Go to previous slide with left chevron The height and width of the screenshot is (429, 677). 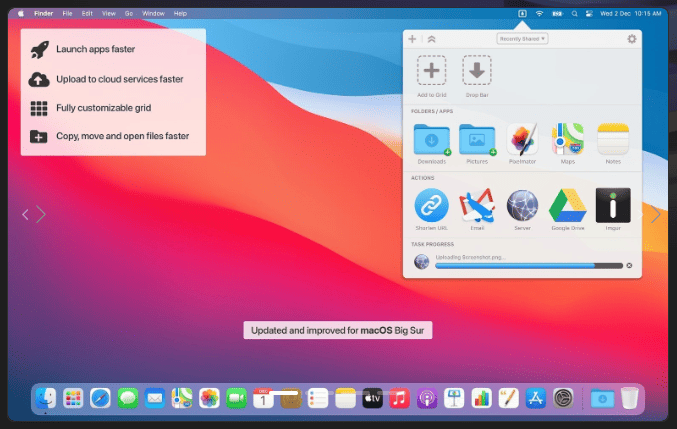click(25, 214)
